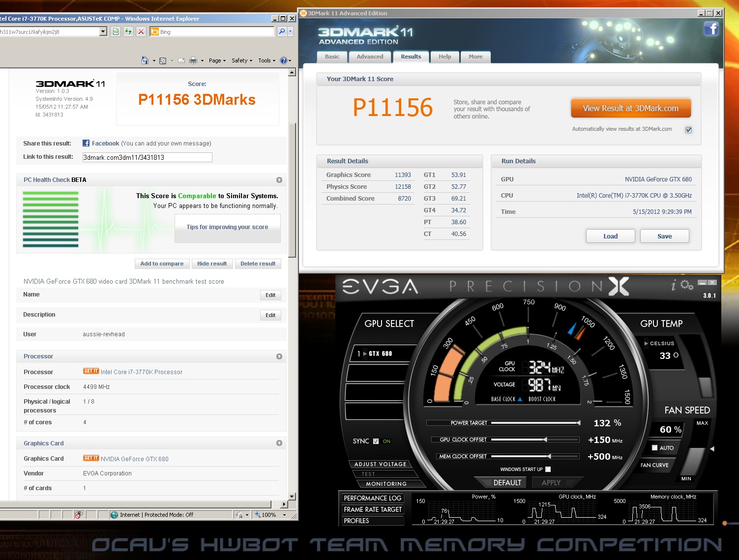The height and width of the screenshot is (560, 739).
Task: Open the Page menu in IE
Action: point(217,60)
